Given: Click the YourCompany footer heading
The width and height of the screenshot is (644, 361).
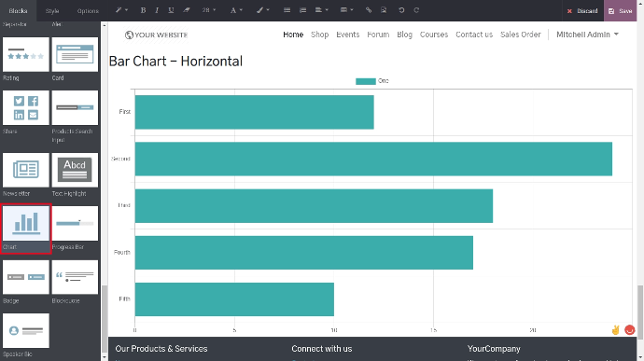Looking at the screenshot, I should tap(494, 349).
